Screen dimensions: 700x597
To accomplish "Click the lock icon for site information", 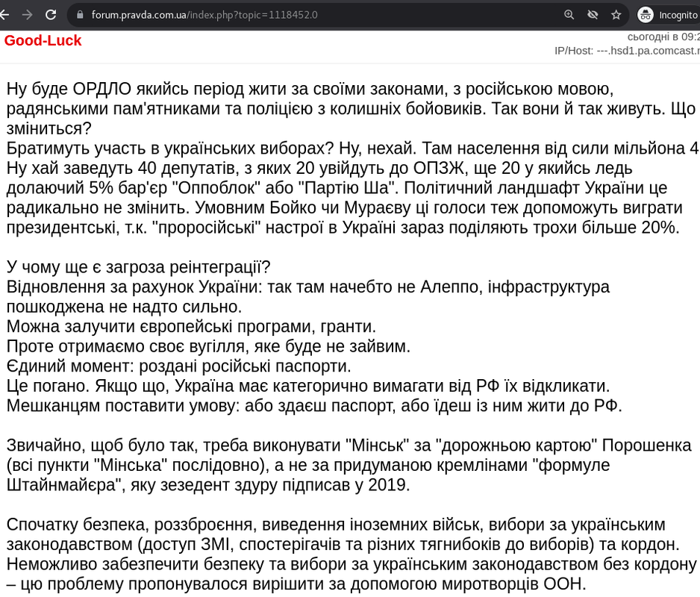I will pos(80,15).
